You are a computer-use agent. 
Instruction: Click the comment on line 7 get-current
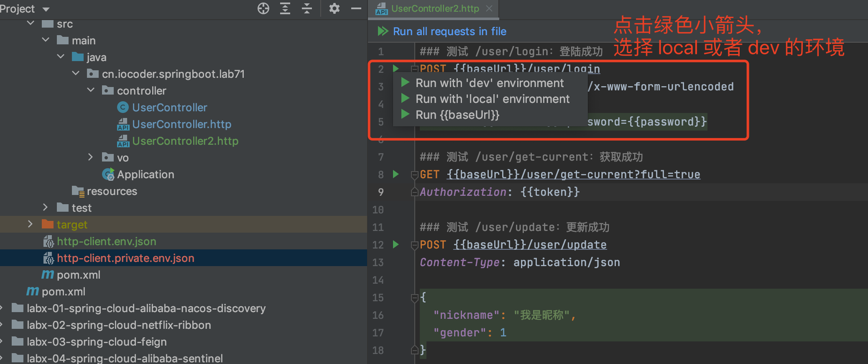point(531,157)
